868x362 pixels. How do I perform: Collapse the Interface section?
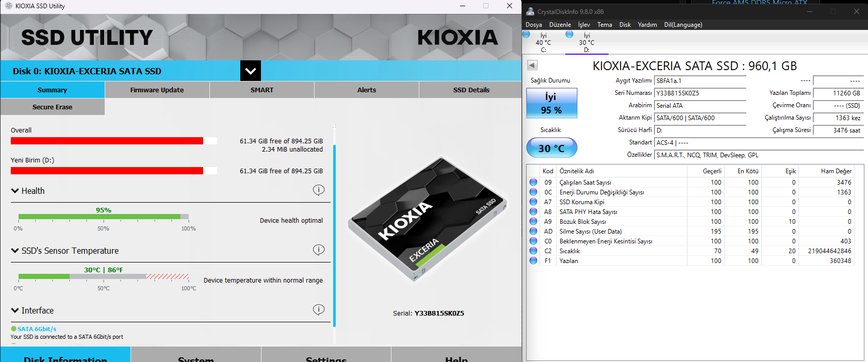[15, 310]
